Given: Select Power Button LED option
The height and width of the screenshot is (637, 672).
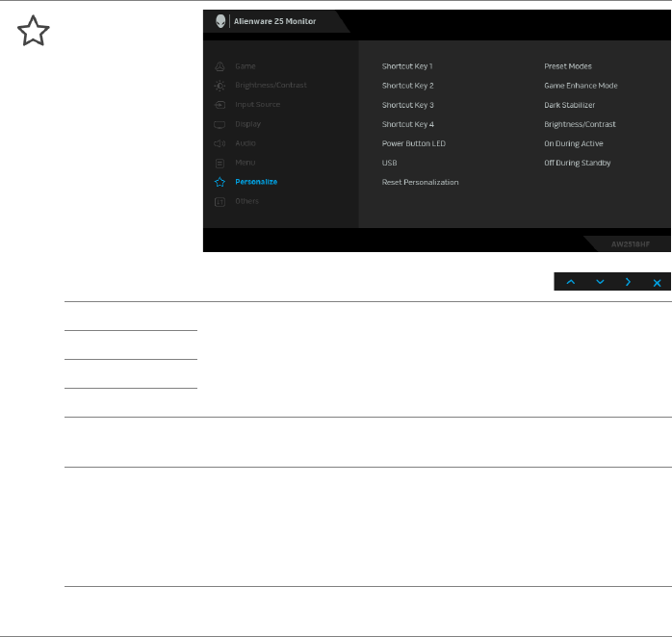Looking at the screenshot, I should pos(414,143).
